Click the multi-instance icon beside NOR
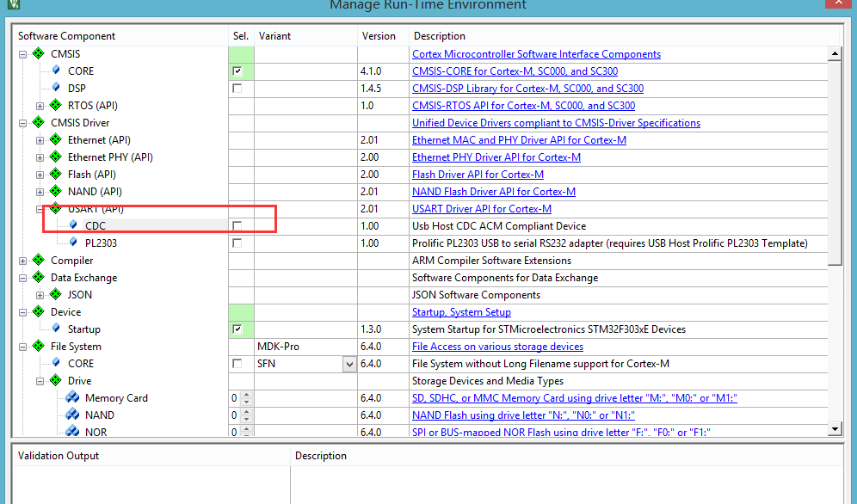 72,432
